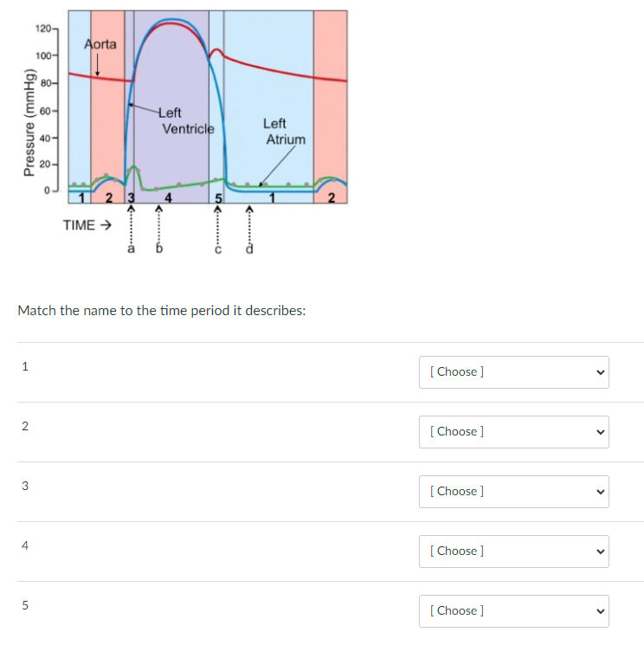This screenshot has height=658, width=644.
Task: Select the phase 3 number in the graph
Action: [x=131, y=197]
